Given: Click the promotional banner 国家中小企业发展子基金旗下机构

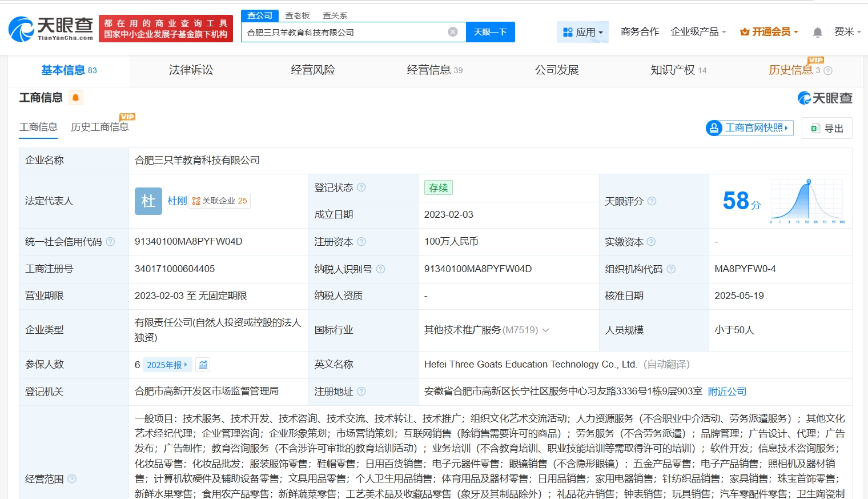Looking at the screenshot, I should tap(166, 29).
